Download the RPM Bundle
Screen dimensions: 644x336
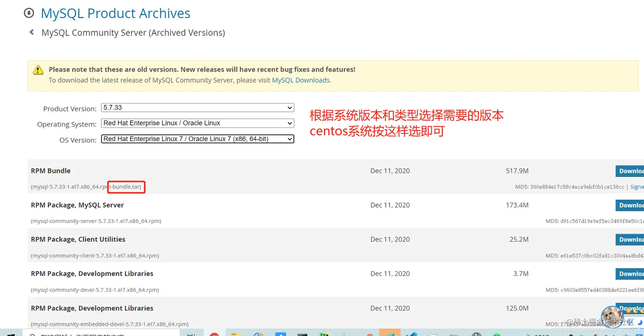pos(630,171)
